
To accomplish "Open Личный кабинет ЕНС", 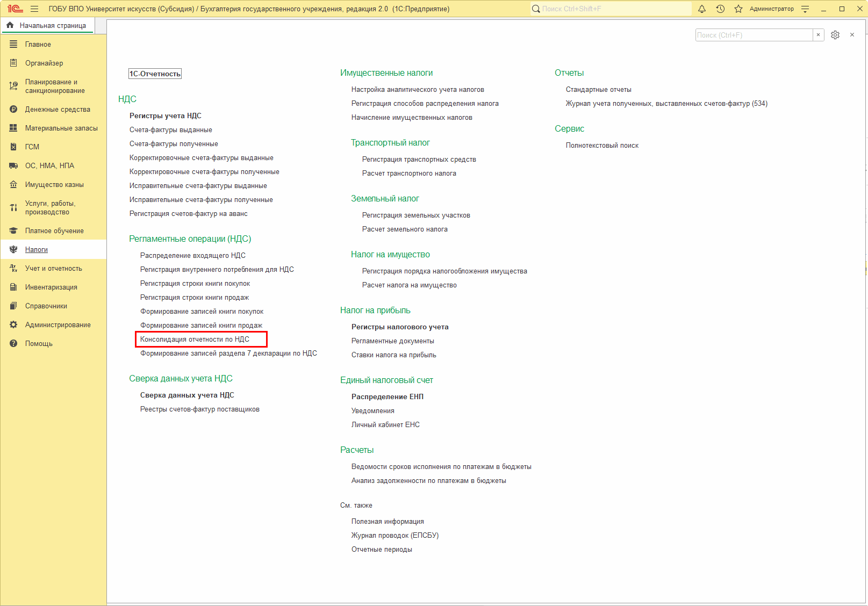I will point(385,425).
